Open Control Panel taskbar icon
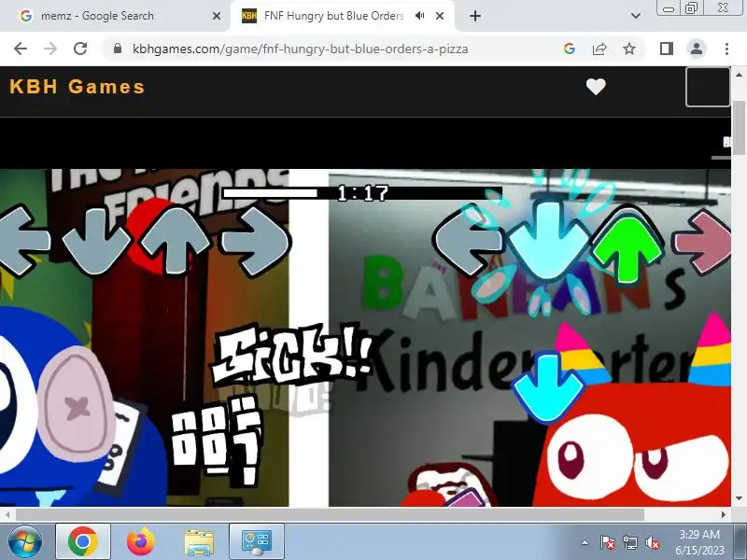 pos(257,542)
